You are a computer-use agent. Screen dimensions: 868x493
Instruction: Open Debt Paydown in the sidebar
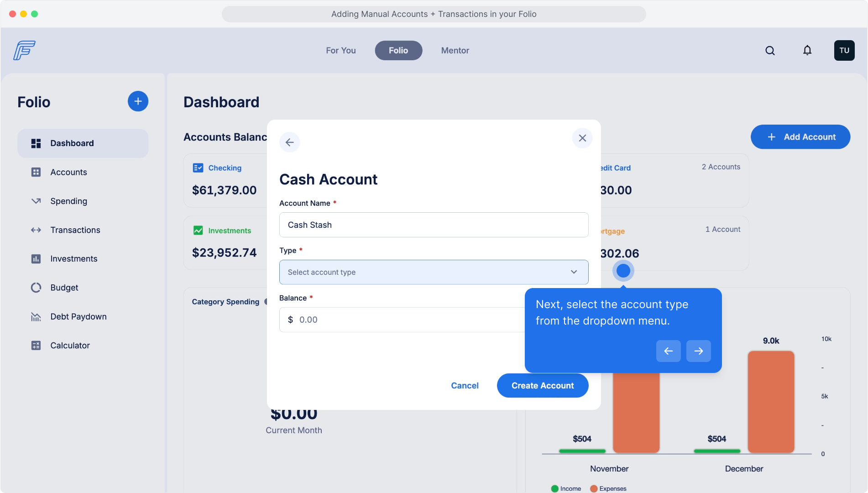pyautogui.click(x=78, y=317)
